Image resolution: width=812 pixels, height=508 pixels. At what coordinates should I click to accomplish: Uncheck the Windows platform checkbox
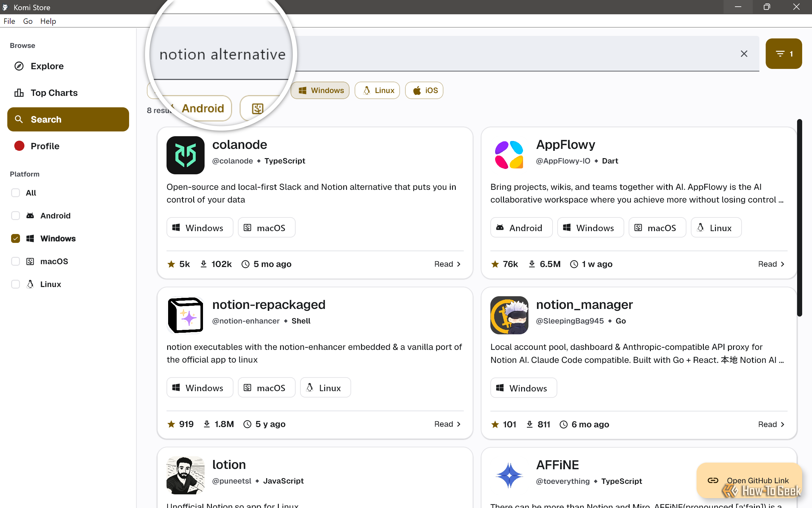tap(16, 238)
